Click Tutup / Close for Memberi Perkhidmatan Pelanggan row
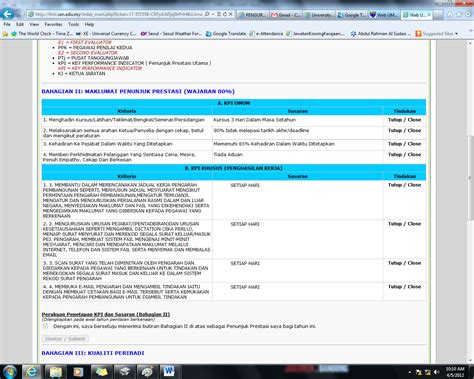 pyautogui.click(x=404, y=154)
